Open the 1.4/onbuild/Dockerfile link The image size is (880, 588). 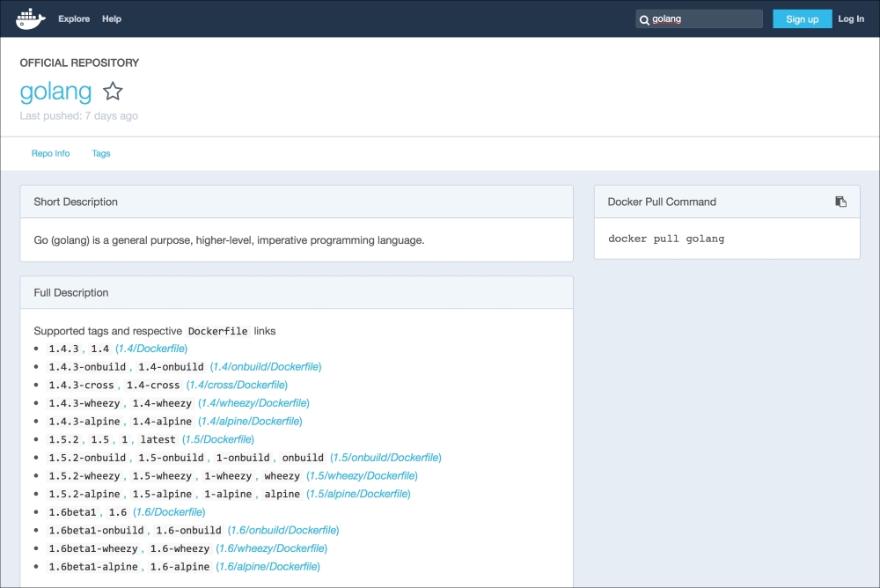coord(266,366)
